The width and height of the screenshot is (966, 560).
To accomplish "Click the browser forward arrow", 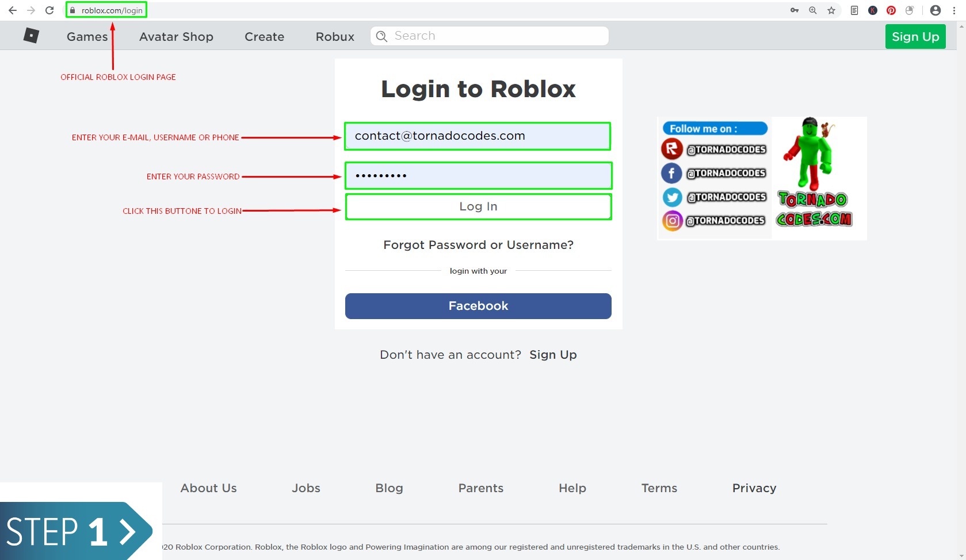I will tap(30, 10).
